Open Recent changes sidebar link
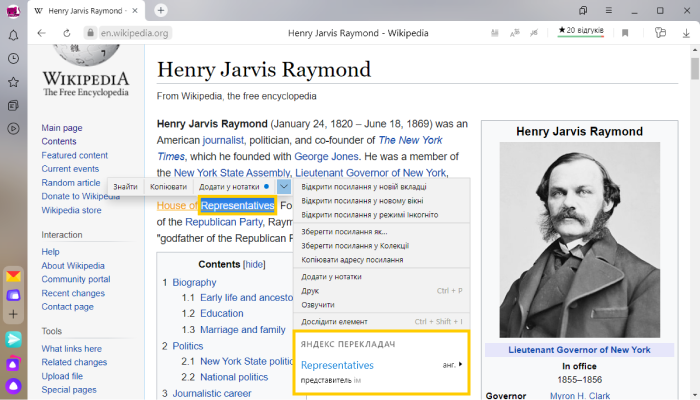 73,293
